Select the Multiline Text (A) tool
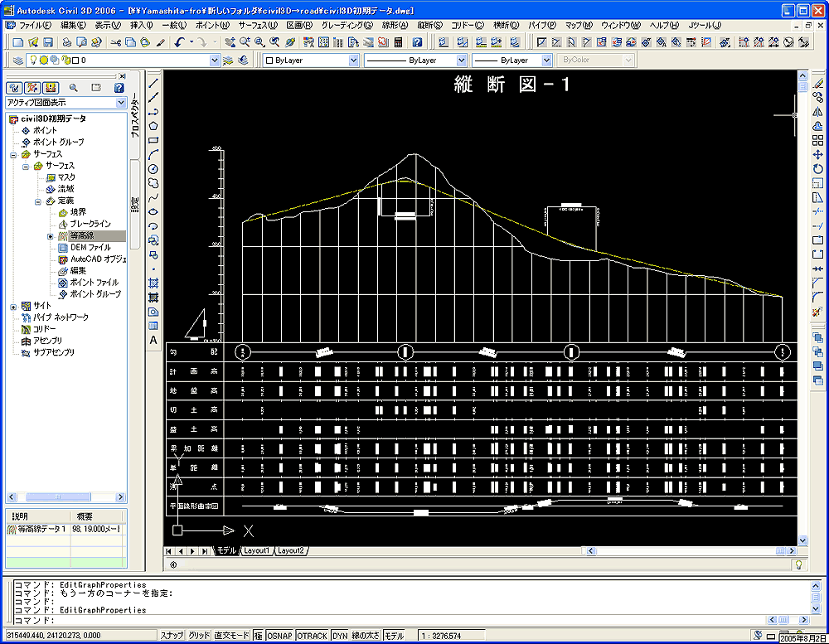The height and width of the screenshot is (644, 829). click(153, 340)
